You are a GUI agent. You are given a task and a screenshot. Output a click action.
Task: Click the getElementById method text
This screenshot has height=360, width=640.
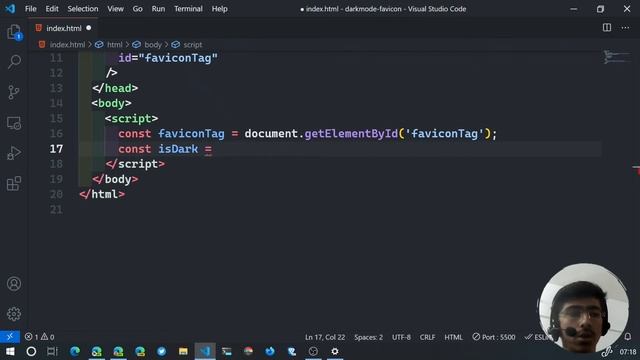coord(351,134)
